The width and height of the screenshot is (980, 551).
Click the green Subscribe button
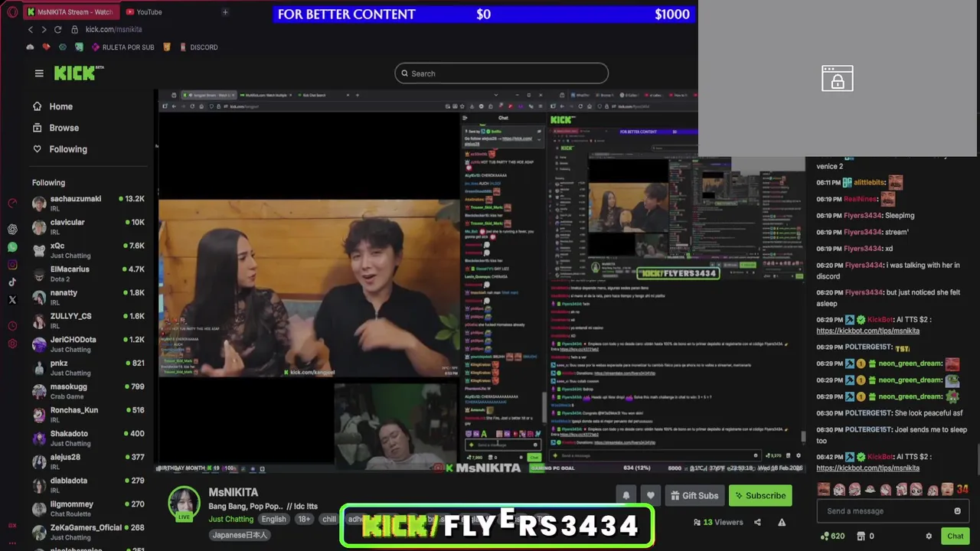(760, 495)
